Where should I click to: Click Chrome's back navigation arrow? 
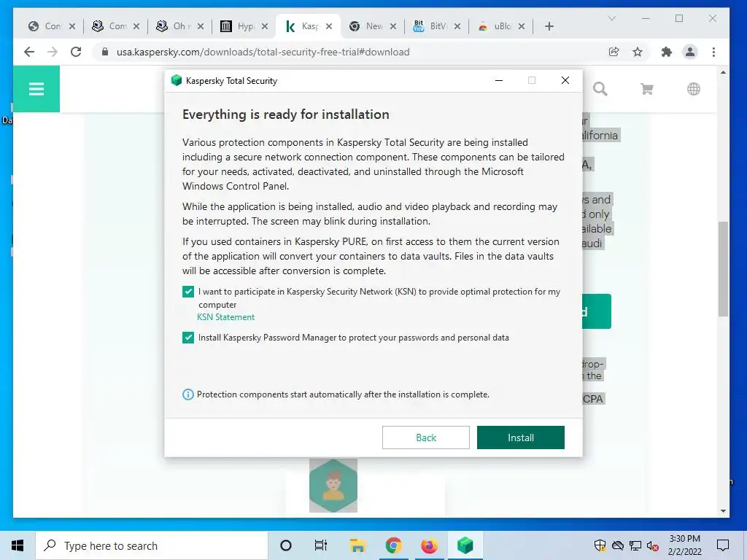click(x=29, y=52)
